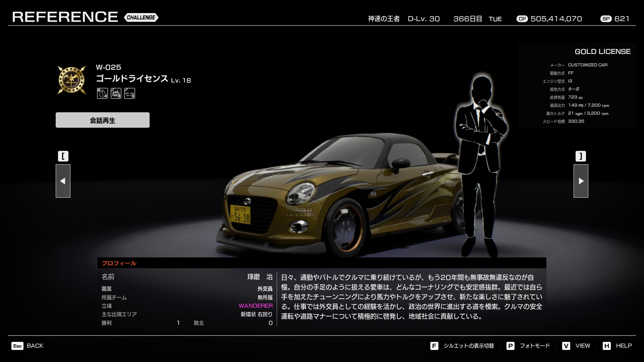Image resolution: width=644 pixels, height=362 pixels.
Task: Click the H key help icon
Action: 606,346
